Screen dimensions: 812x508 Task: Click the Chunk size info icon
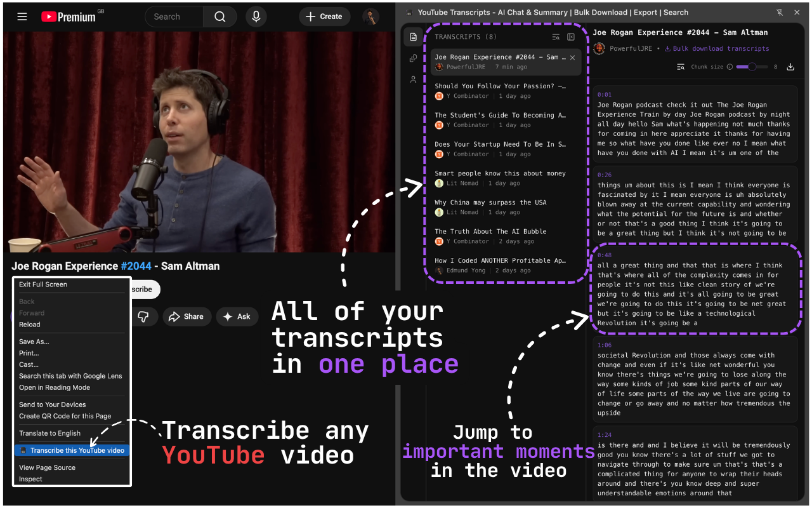coord(730,67)
